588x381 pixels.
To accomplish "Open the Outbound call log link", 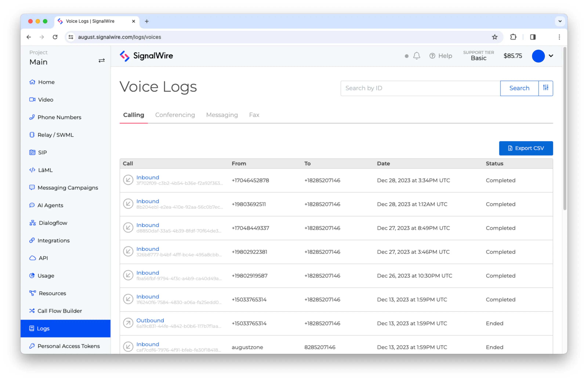I will pos(150,320).
